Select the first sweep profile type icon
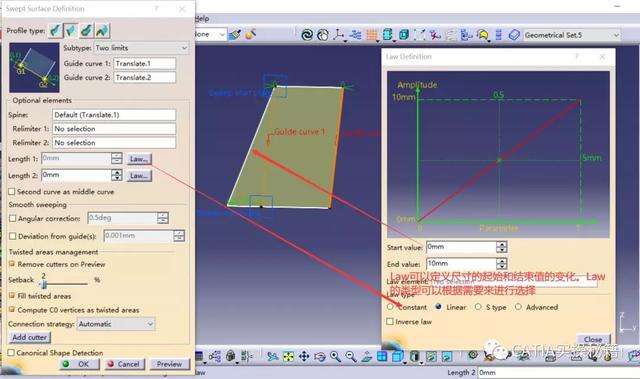Viewport: 640px width, 379px height. coord(55,30)
